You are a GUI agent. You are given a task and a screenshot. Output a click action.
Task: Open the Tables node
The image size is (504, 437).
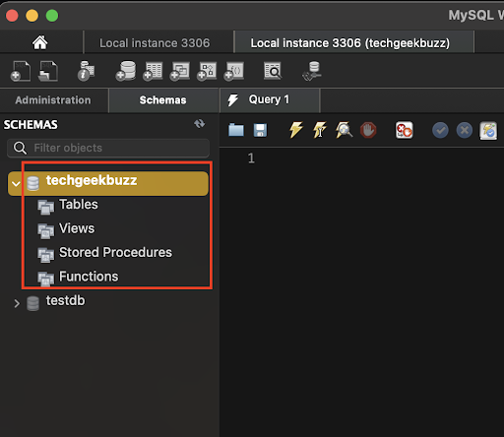pyautogui.click(x=79, y=205)
